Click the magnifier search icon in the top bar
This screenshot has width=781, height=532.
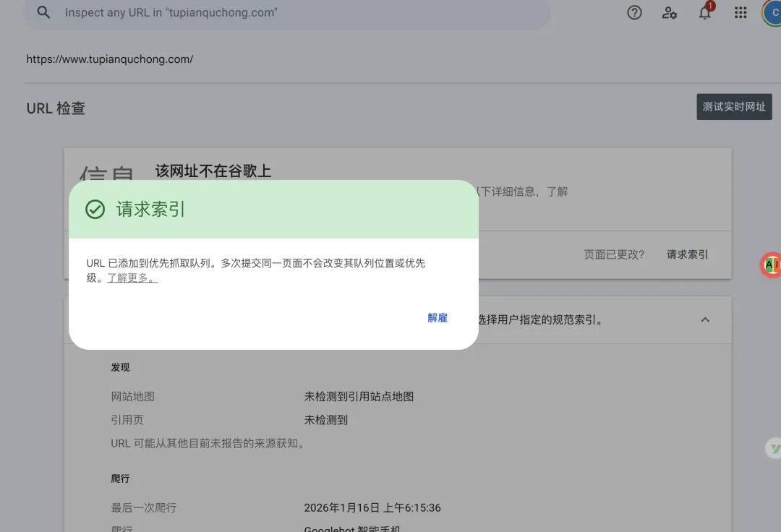[x=44, y=12]
